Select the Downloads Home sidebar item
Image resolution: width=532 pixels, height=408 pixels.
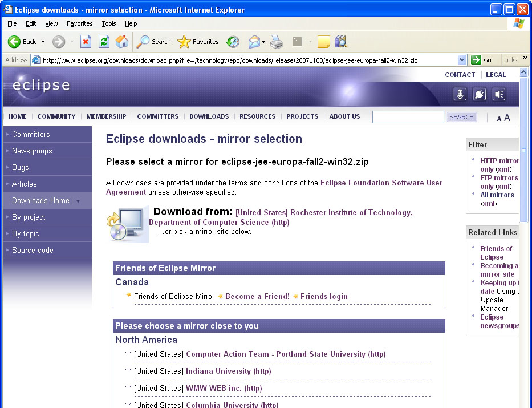coord(41,200)
